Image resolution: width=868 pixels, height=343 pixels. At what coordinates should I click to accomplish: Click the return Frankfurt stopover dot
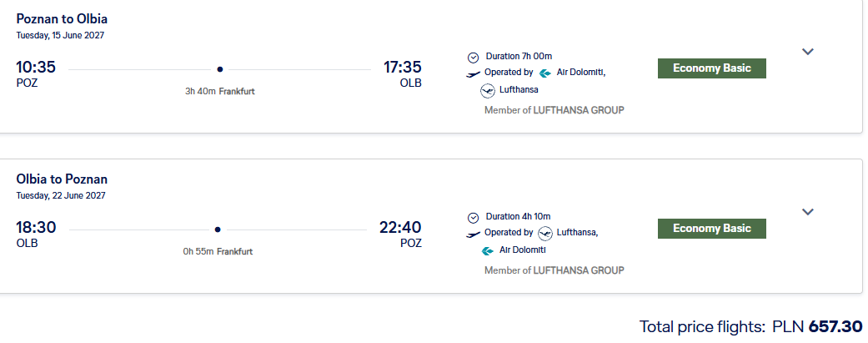(x=218, y=230)
